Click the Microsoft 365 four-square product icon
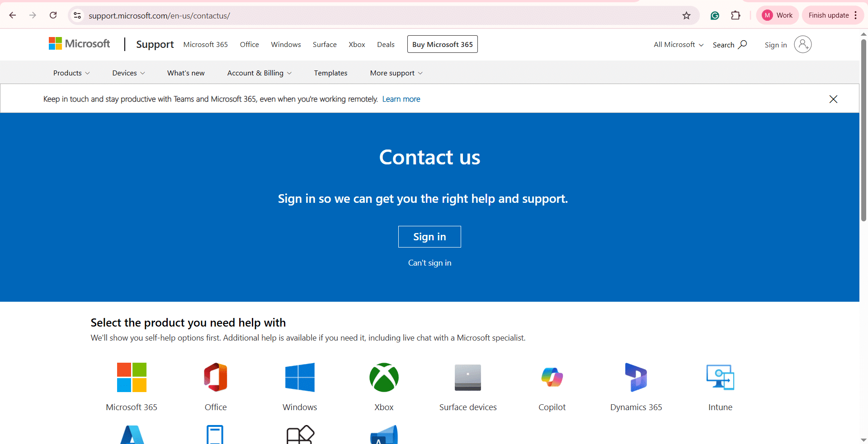Image resolution: width=868 pixels, height=444 pixels. 132,378
